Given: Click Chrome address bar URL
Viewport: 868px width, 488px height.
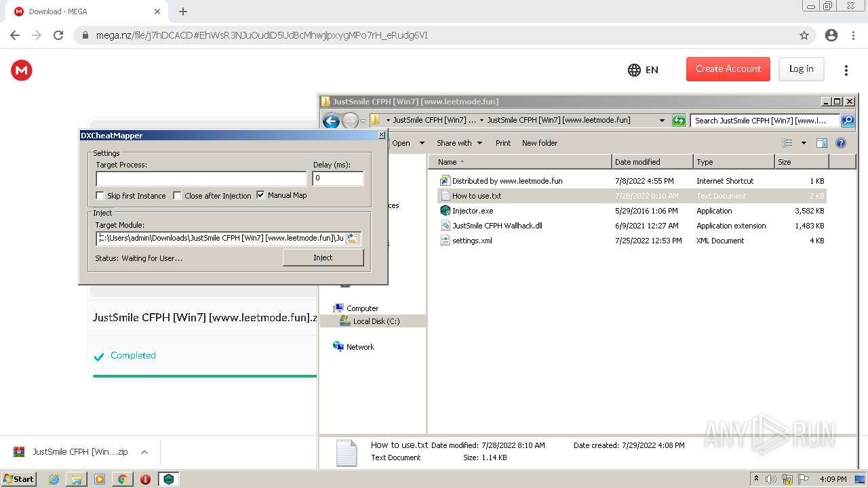Looking at the screenshot, I should click(x=262, y=35).
